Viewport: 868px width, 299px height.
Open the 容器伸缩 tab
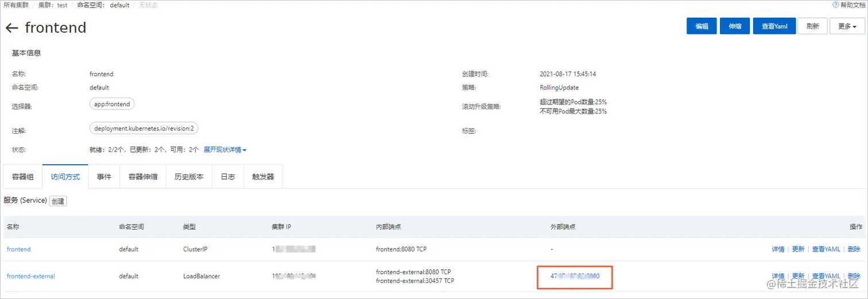(x=143, y=177)
